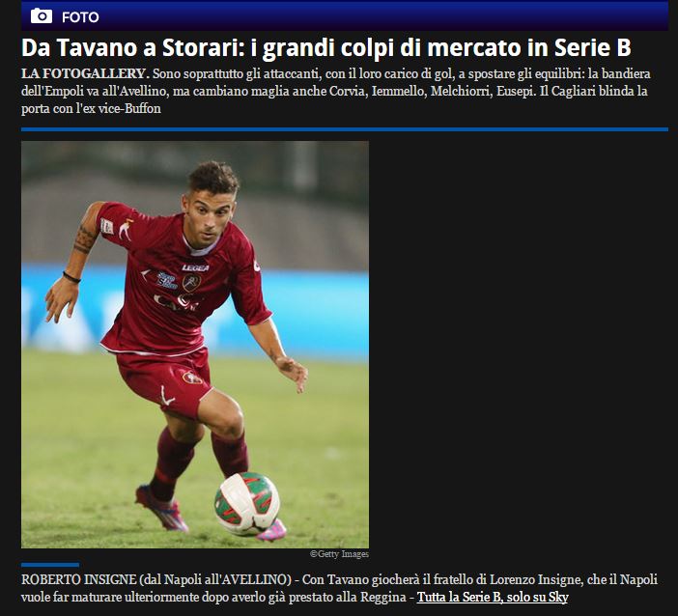The width and height of the screenshot is (678, 616).
Task: Select the FOTO section label
Action: pyautogui.click(x=80, y=17)
